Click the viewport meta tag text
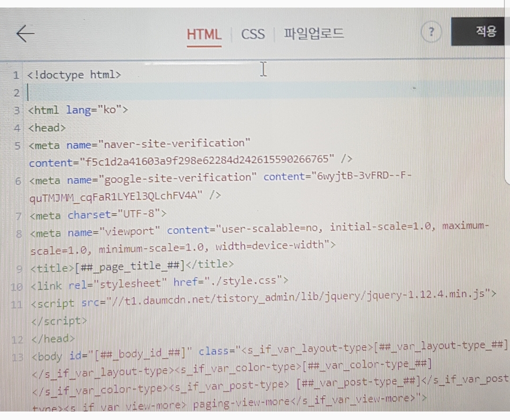This screenshot has width=510, height=420. (129, 232)
